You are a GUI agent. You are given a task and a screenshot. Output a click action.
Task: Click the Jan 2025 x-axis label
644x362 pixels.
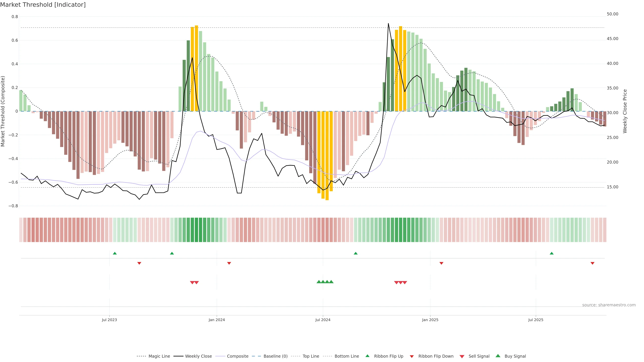[x=430, y=320]
